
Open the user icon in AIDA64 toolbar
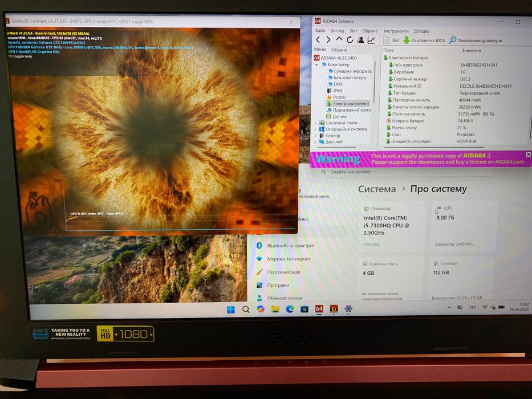361,40
